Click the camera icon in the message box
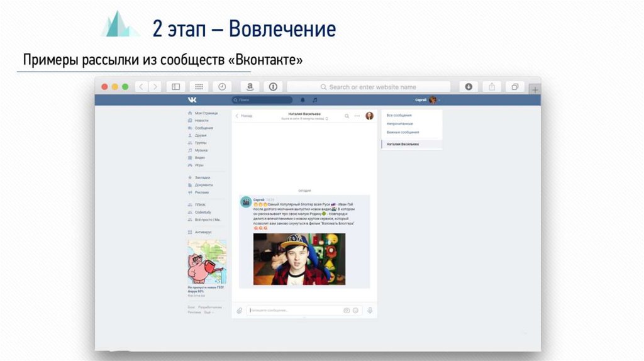644x361 pixels. coord(347,310)
